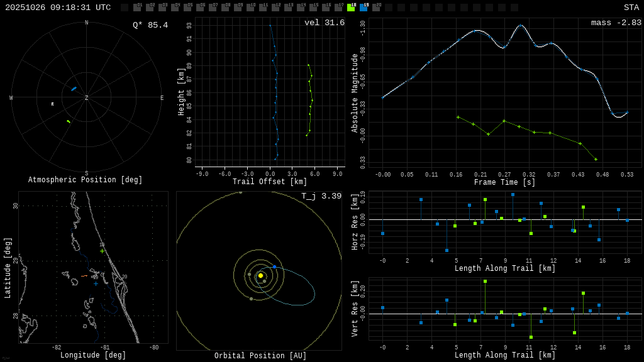Select the orange meteor track on map
644x362 pixels.
[84, 276]
